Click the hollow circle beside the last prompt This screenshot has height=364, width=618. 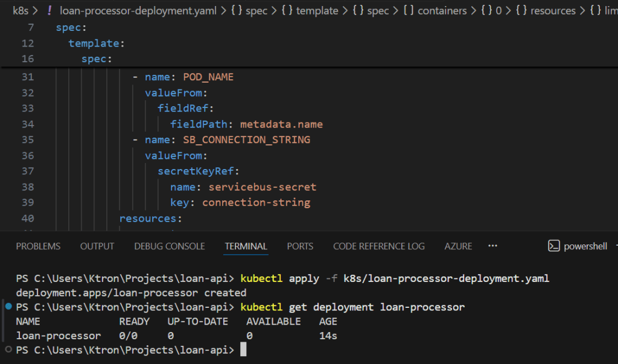click(x=8, y=350)
